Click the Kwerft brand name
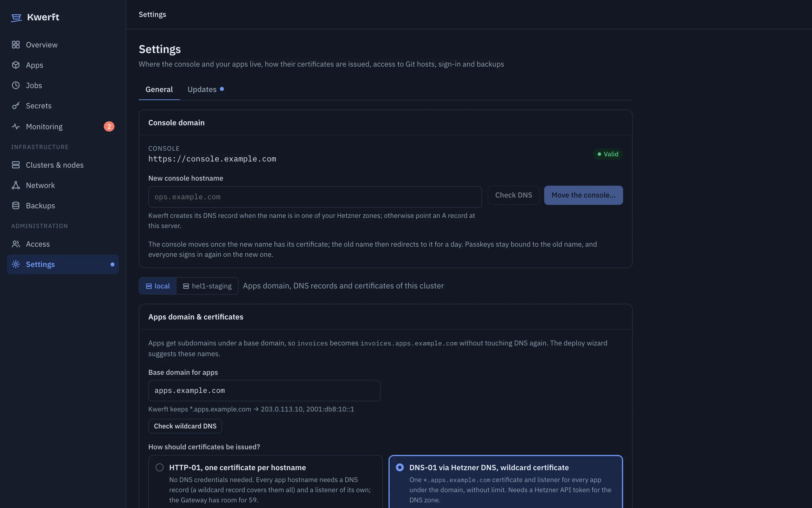Screen dimensions: 812x508 (43, 17)
